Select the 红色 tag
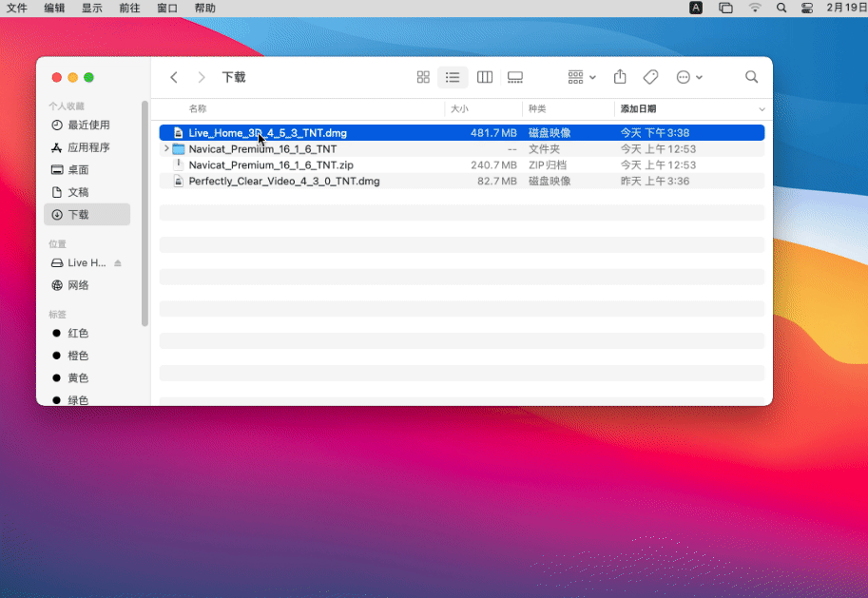Screen dimensions: 868x598 pos(87,334)
